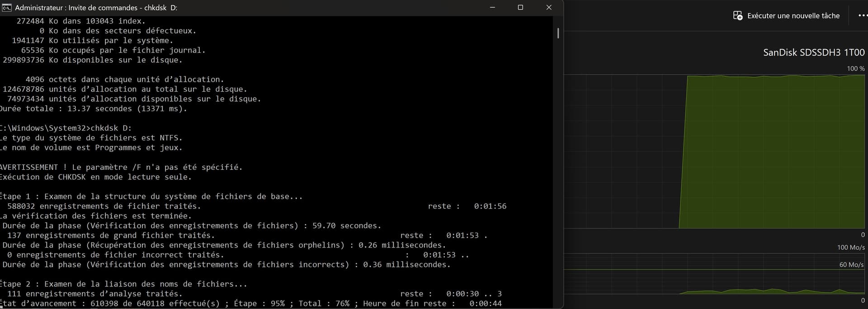The image size is (868, 309).
Task: Click the "AVERTISSEMENT !" warning line about /F
Action: (121, 167)
